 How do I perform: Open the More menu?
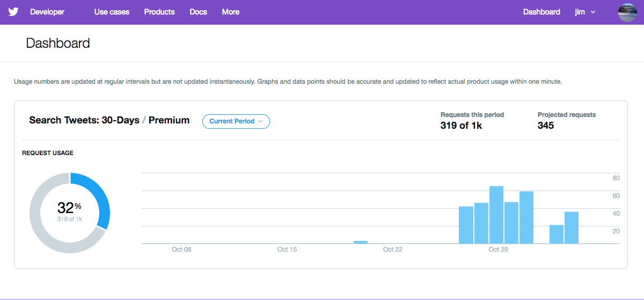(x=231, y=12)
